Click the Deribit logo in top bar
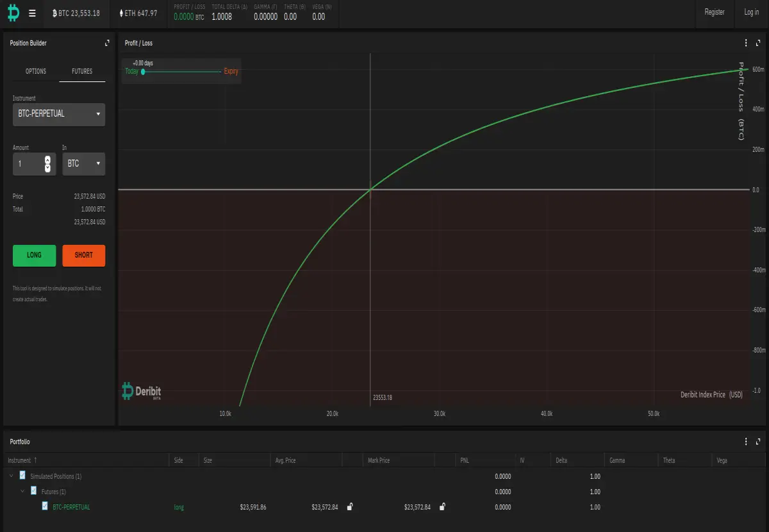This screenshot has width=769, height=532. click(x=13, y=13)
